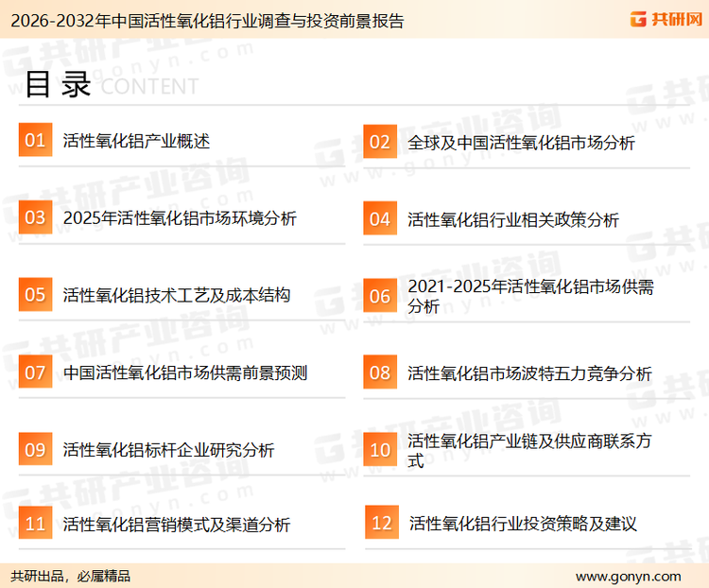The width and height of the screenshot is (709, 588).
Task: Select chapter 活性氧化铝市场波特五力竞争分析
Action: (529, 373)
